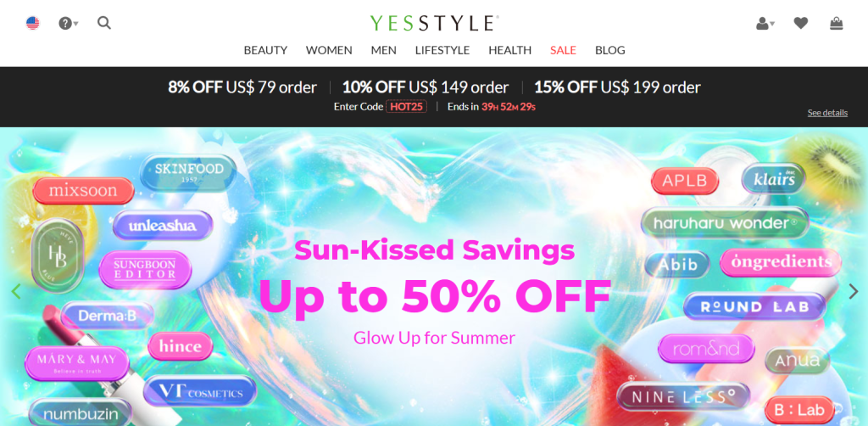Select the SALE navigation item
The width and height of the screenshot is (868, 426).
[563, 50]
